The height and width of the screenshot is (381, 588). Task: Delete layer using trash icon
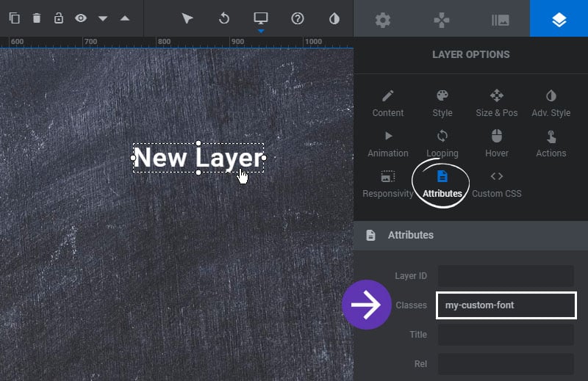tap(36, 18)
